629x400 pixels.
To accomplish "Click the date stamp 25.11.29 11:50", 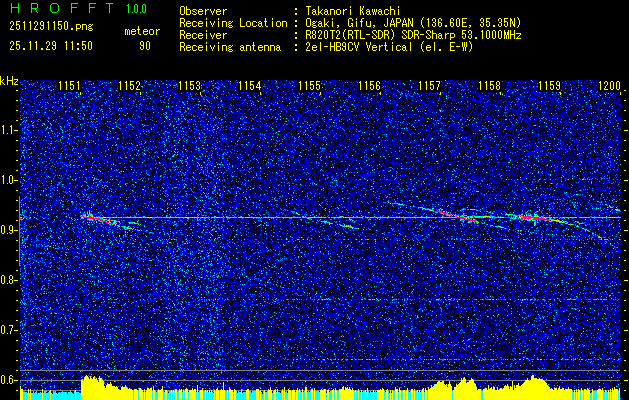I will (51, 46).
